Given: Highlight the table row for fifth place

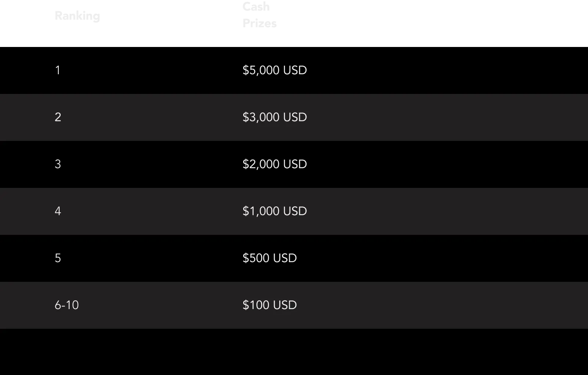Looking at the screenshot, I should (417, 258).
